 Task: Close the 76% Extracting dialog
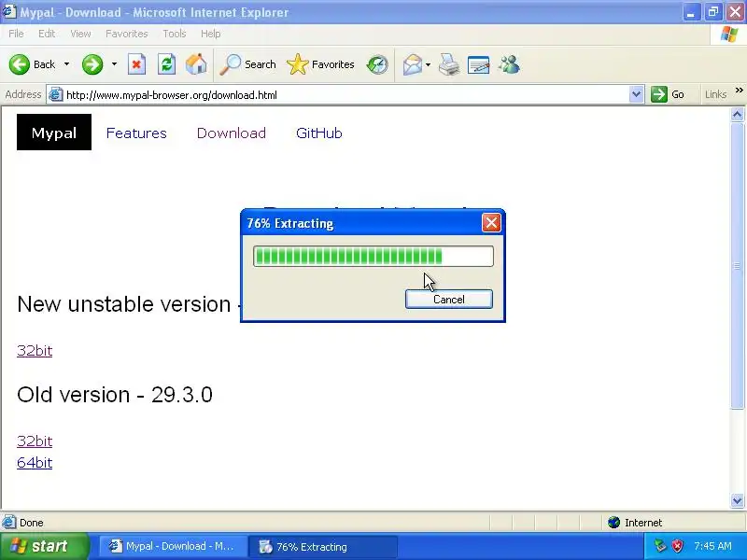(491, 222)
